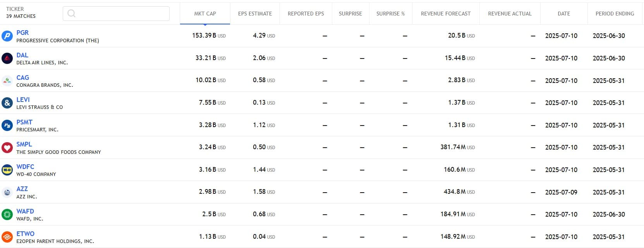Click the 39 MATCHES count label
This screenshot has width=644, height=248.
point(21,16)
